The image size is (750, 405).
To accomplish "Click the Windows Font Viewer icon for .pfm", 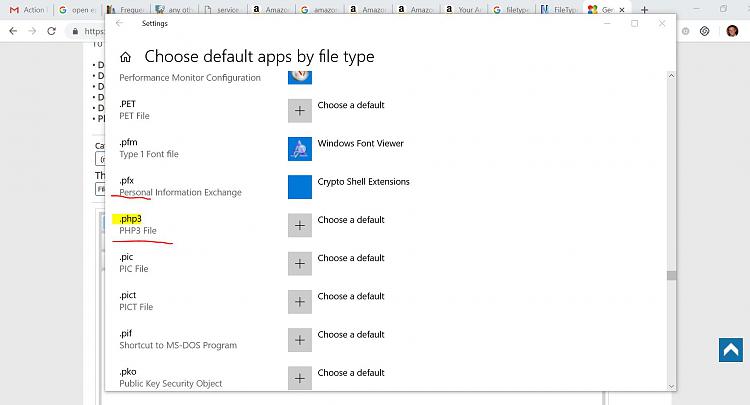I will (300, 149).
